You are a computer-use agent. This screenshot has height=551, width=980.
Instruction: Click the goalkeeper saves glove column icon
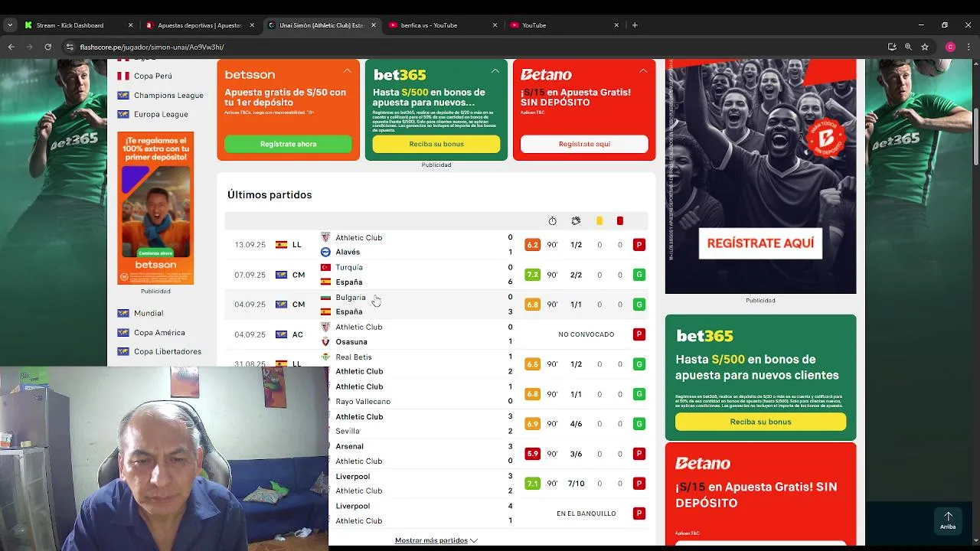tap(576, 221)
